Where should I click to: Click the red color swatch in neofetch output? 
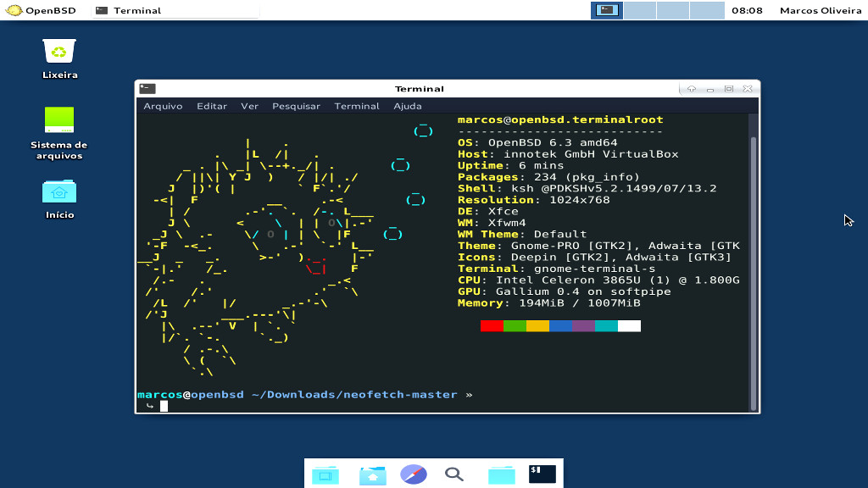[490, 324]
